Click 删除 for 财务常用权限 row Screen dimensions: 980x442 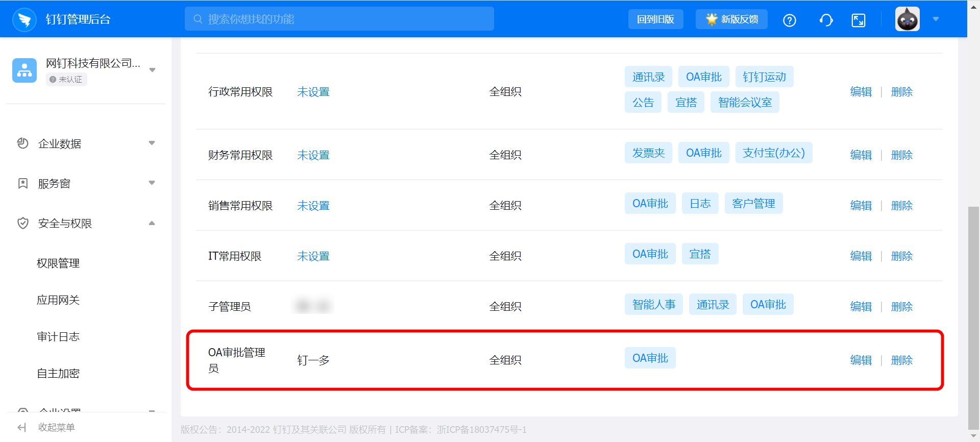click(902, 155)
